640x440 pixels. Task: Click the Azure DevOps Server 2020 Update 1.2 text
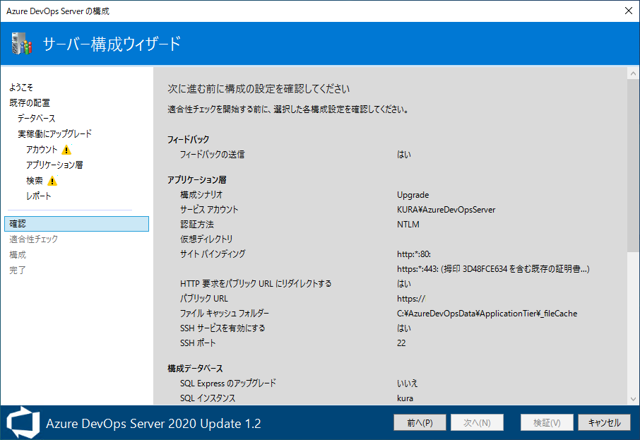(x=153, y=423)
